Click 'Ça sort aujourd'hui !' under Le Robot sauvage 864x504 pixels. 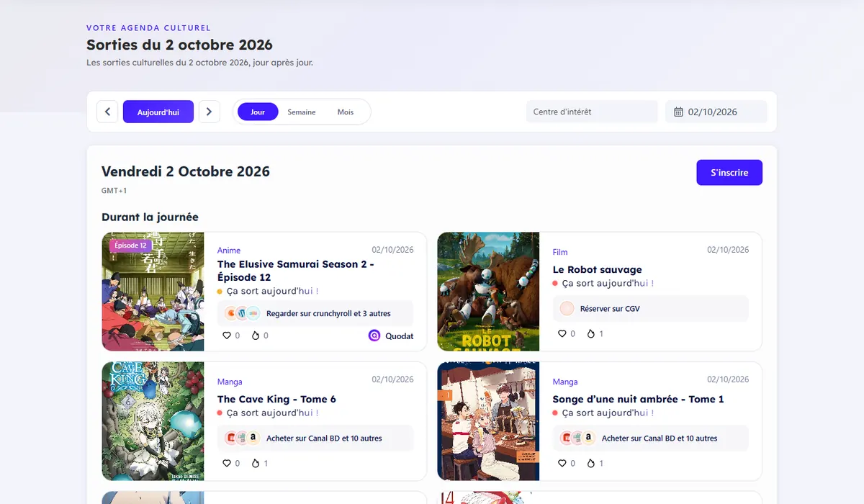coord(608,284)
